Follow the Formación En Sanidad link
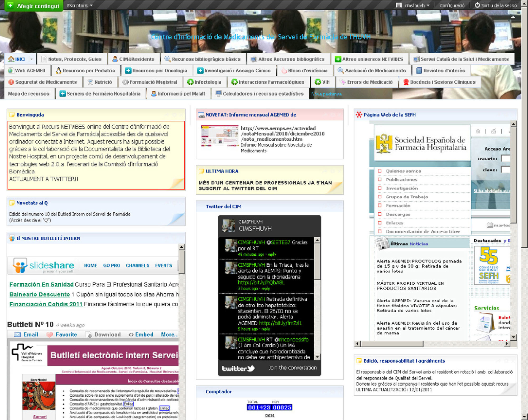 coord(41,284)
